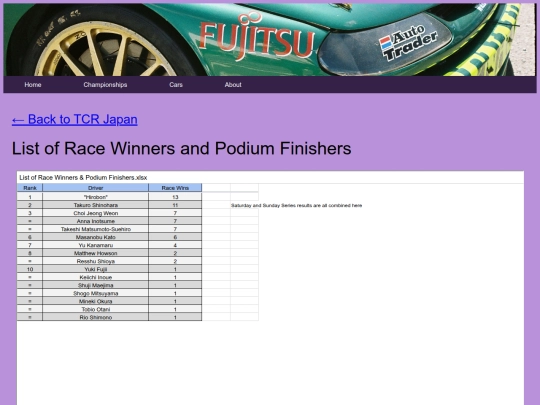Viewport: 540px width, 405px height.
Task: Click the spreadsheet file name 'List of Race Winners & Podium Finishers.xlsx'
Action: (x=83, y=178)
